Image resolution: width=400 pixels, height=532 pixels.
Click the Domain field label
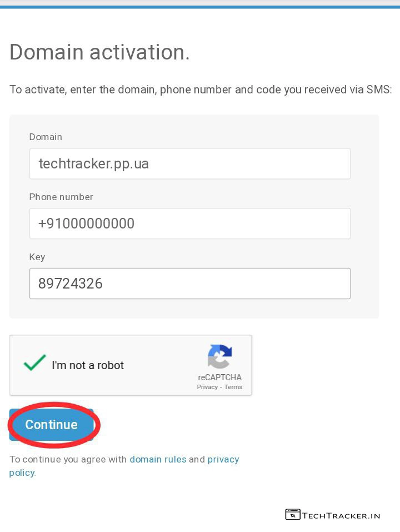tap(46, 137)
